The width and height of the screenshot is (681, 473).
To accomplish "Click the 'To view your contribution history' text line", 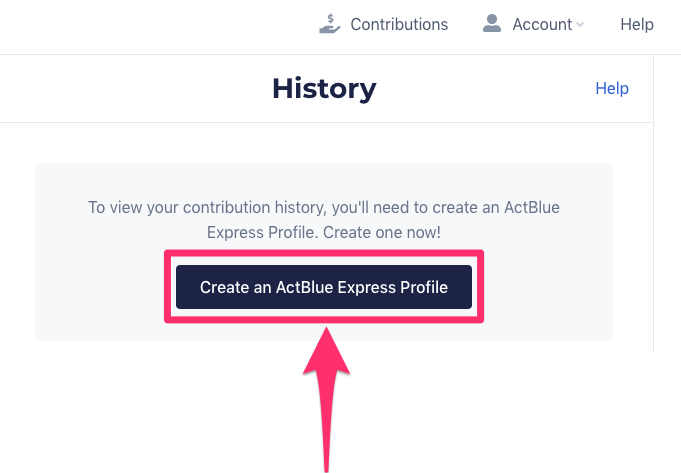I will [x=323, y=208].
